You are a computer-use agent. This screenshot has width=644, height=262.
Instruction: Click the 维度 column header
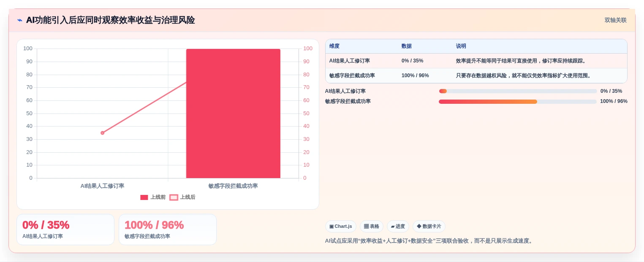[x=334, y=46]
